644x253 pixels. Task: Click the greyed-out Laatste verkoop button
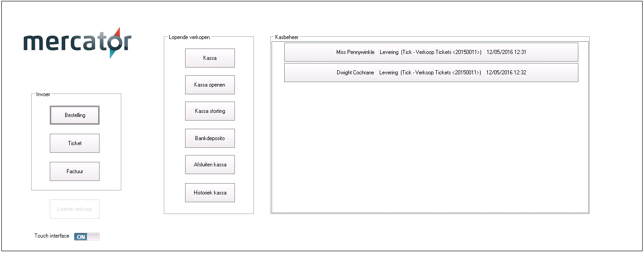coord(75,209)
